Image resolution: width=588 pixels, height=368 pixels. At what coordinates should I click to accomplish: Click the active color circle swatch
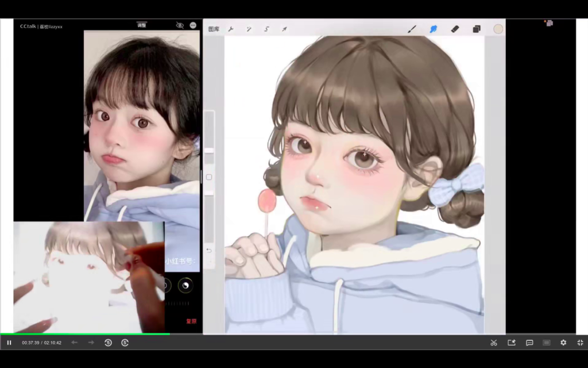pyautogui.click(x=498, y=29)
